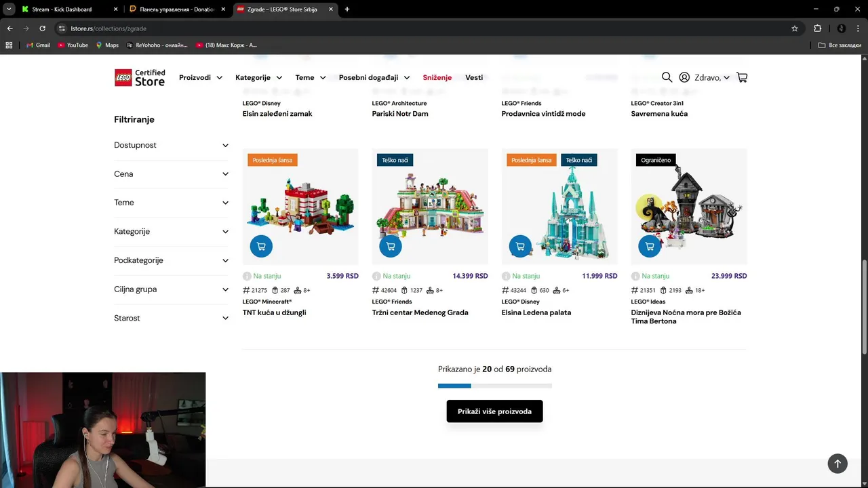Expand the Kategorije filter in sidebar

172,232
